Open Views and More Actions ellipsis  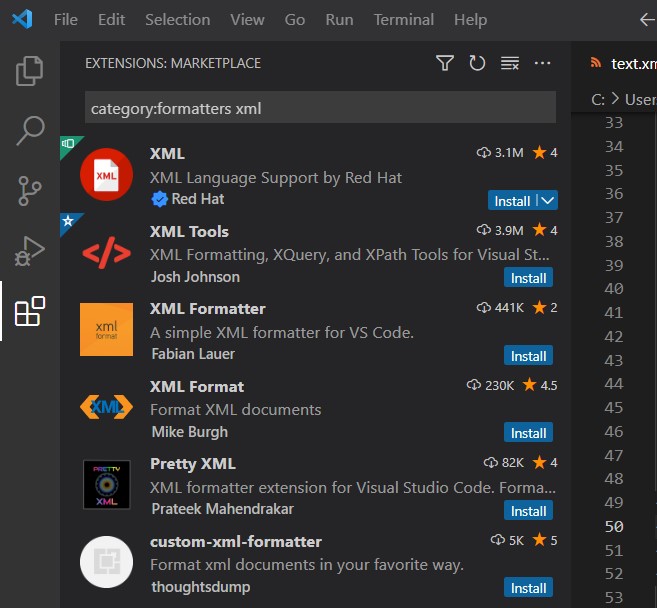click(542, 63)
